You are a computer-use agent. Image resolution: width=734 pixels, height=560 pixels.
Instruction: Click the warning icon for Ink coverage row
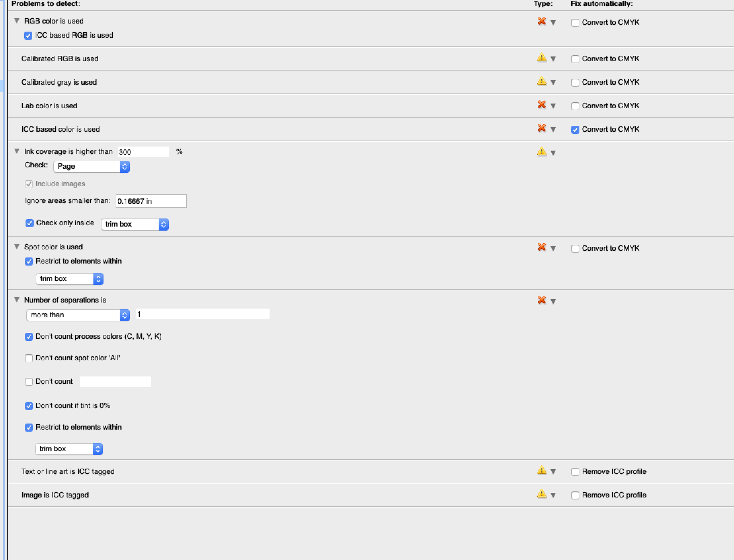coord(541,152)
